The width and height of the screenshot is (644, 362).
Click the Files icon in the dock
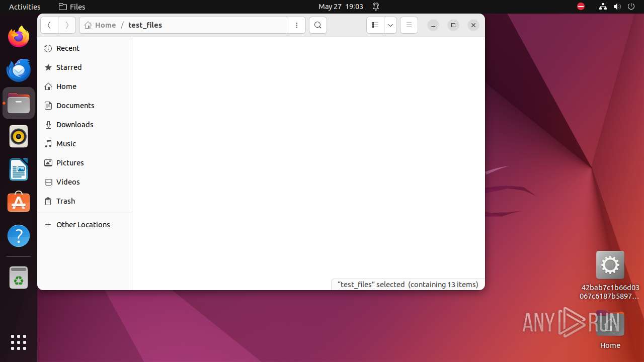pyautogui.click(x=19, y=103)
